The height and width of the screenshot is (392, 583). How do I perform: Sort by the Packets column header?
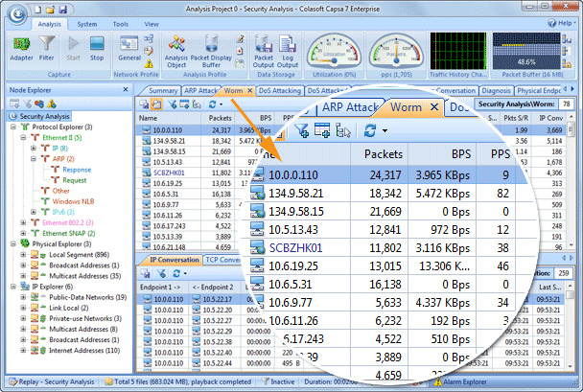point(220,118)
